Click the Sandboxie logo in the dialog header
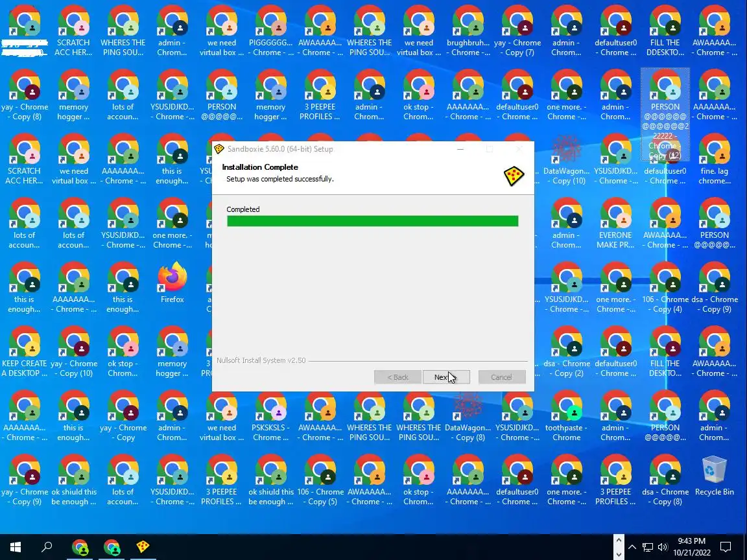The height and width of the screenshot is (560, 747). pos(514,176)
